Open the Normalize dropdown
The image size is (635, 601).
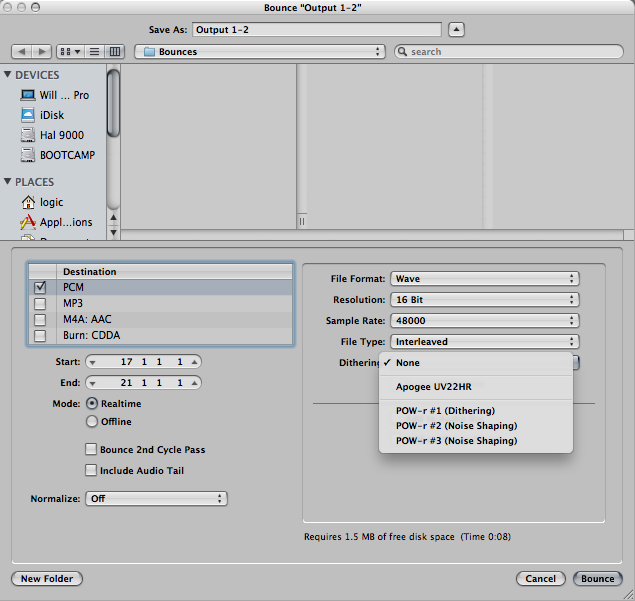156,499
